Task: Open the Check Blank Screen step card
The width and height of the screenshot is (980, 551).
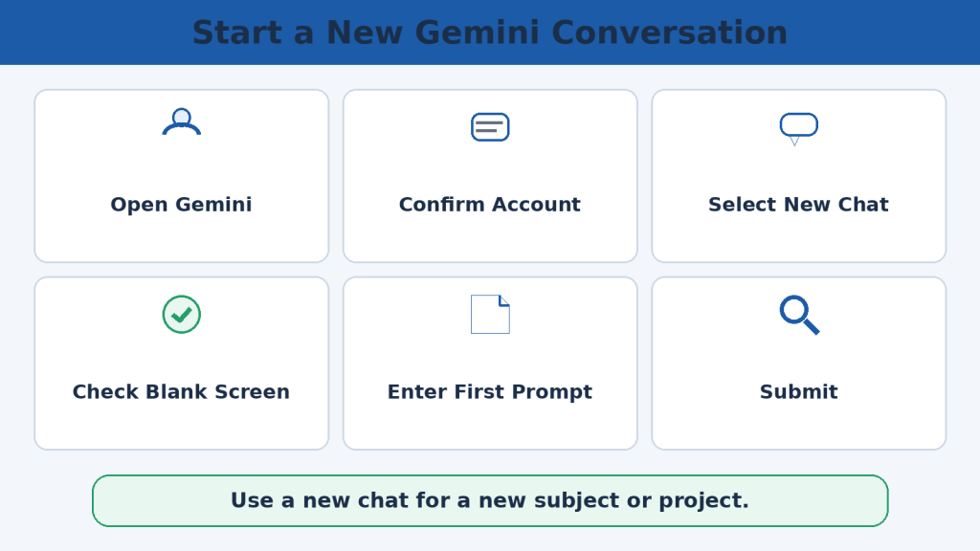Action: pos(181,364)
